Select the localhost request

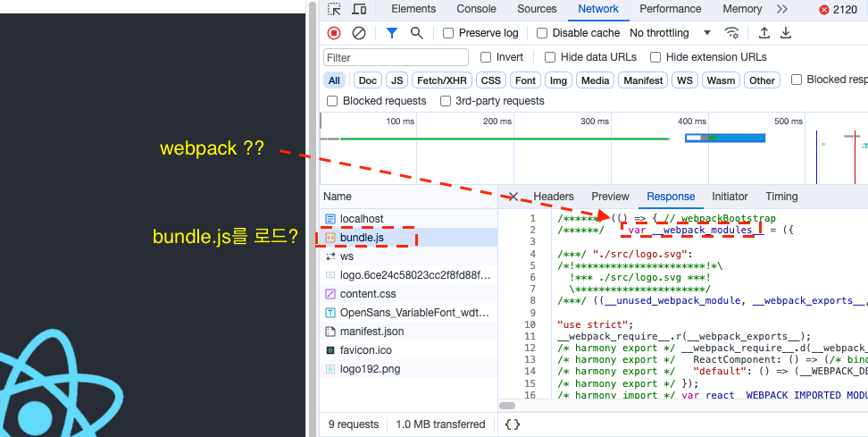pyautogui.click(x=408, y=219)
